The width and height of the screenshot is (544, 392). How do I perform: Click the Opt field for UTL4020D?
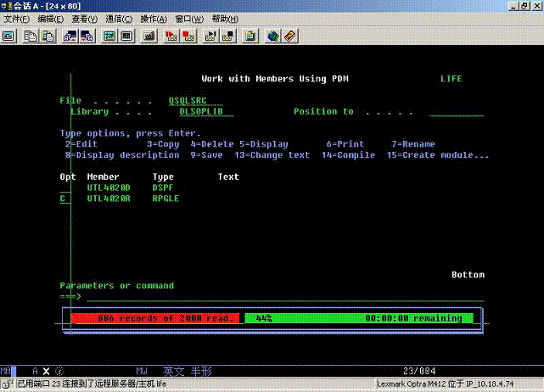pyautogui.click(x=64, y=188)
